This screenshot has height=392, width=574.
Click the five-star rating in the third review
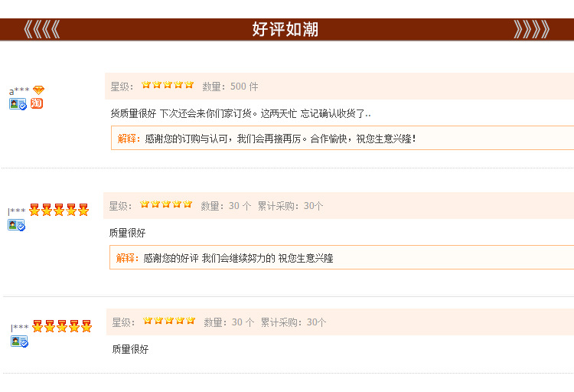(169, 321)
